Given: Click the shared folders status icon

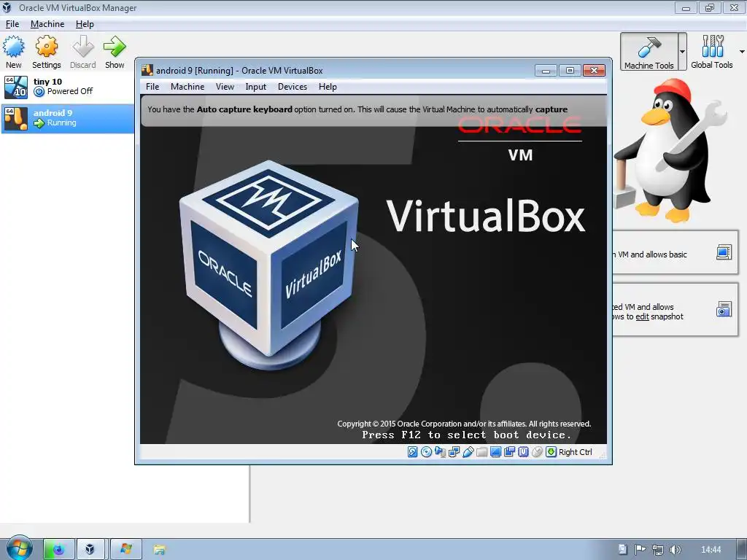Looking at the screenshot, I should [x=481, y=452].
